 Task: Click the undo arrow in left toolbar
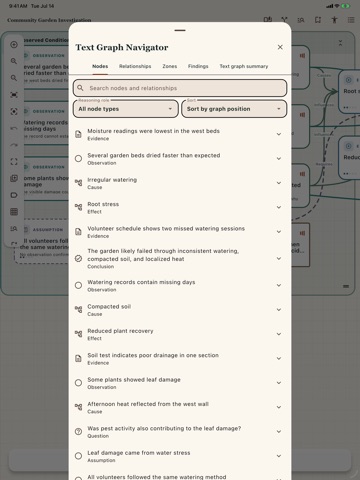[14, 128]
